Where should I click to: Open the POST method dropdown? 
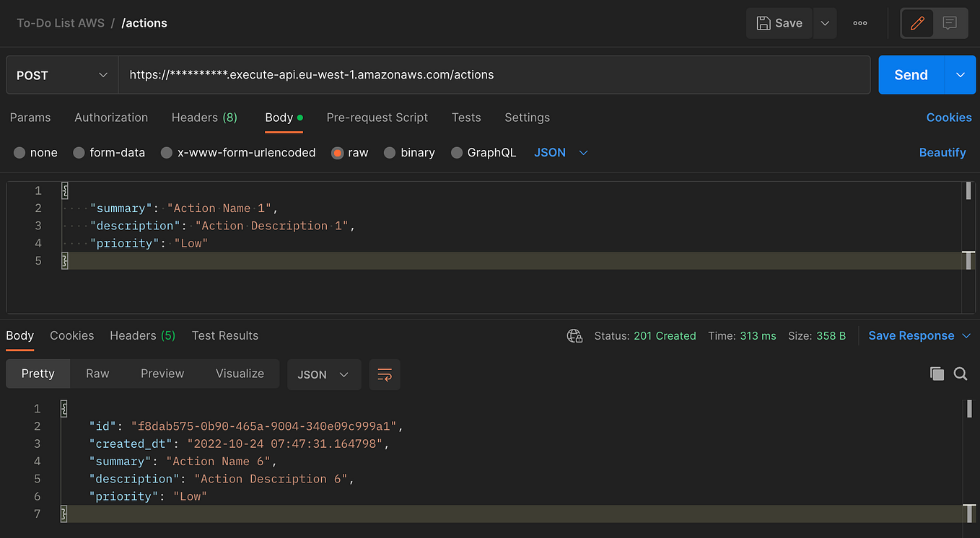point(61,74)
